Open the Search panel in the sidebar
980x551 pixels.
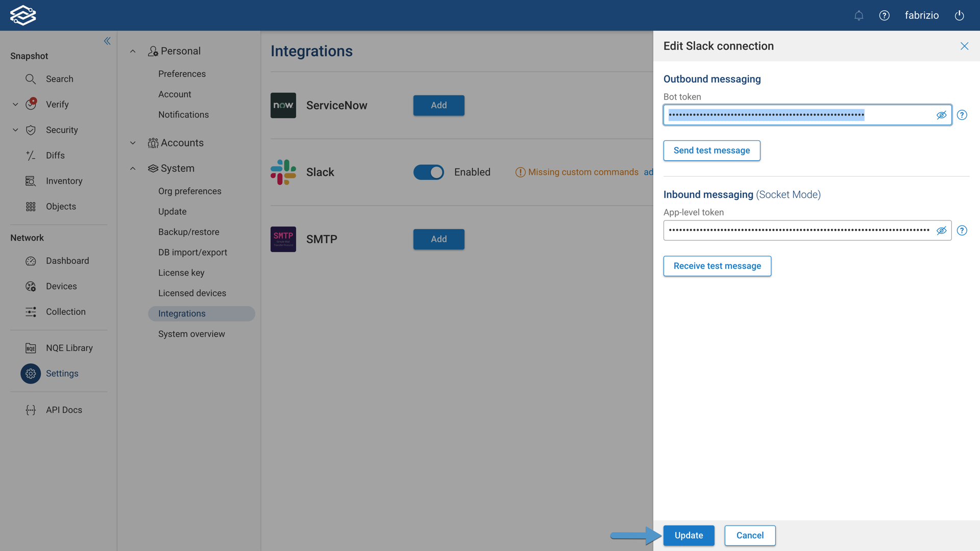(60, 79)
